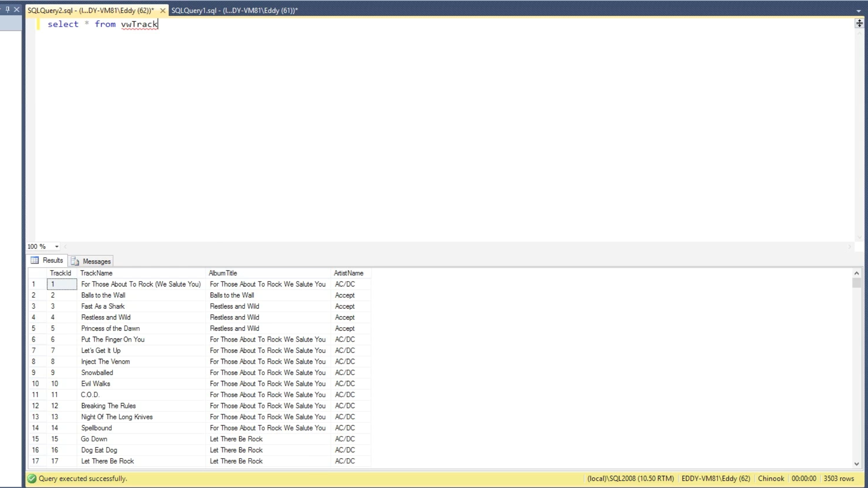Click the results vertical scrollbar thumb
Viewport: 868px width, 488px height.
point(856,283)
